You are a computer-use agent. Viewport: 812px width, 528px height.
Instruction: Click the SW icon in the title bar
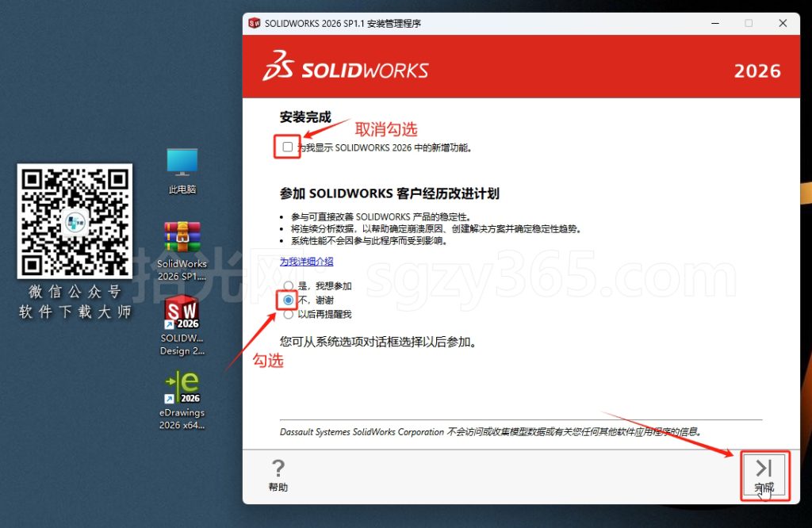coord(254,24)
